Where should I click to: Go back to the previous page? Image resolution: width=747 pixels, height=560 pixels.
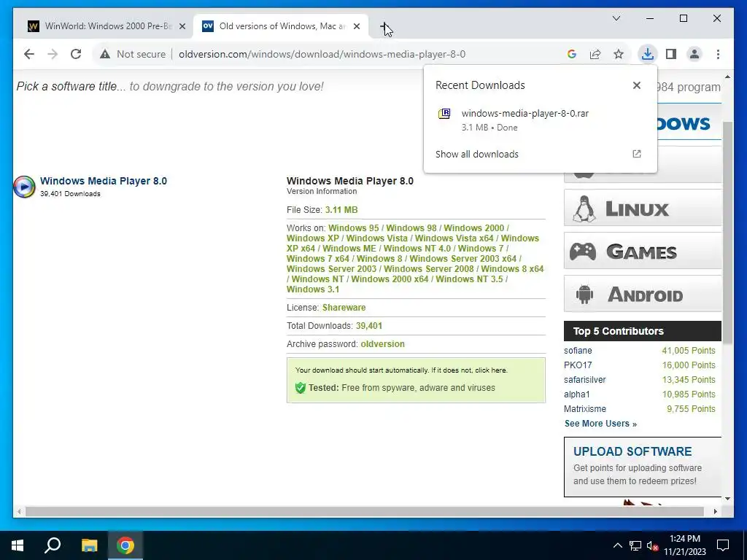tap(29, 54)
